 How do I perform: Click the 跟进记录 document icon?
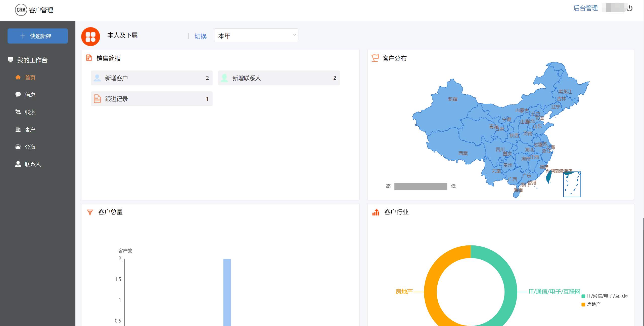(x=97, y=99)
